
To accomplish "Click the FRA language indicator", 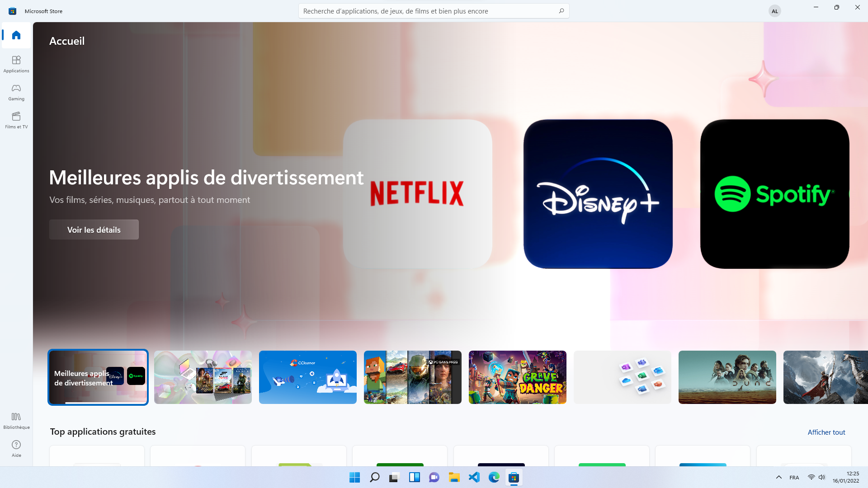I will click(x=794, y=478).
